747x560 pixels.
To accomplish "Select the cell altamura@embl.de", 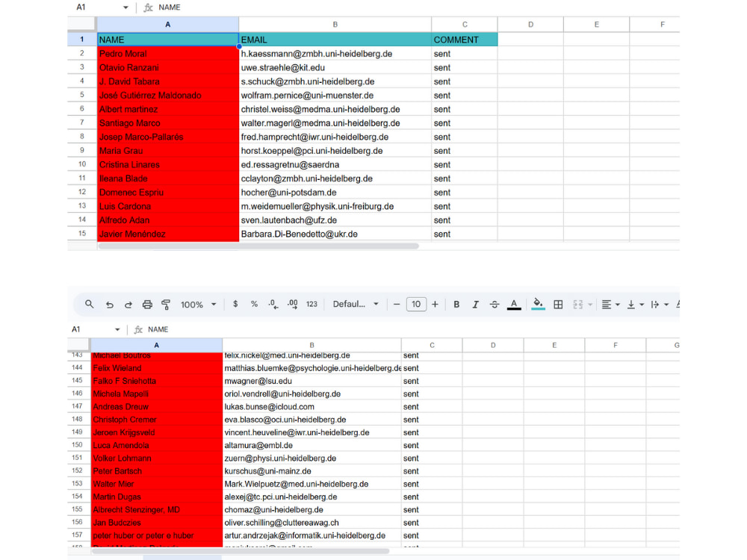I will tap(311, 445).
